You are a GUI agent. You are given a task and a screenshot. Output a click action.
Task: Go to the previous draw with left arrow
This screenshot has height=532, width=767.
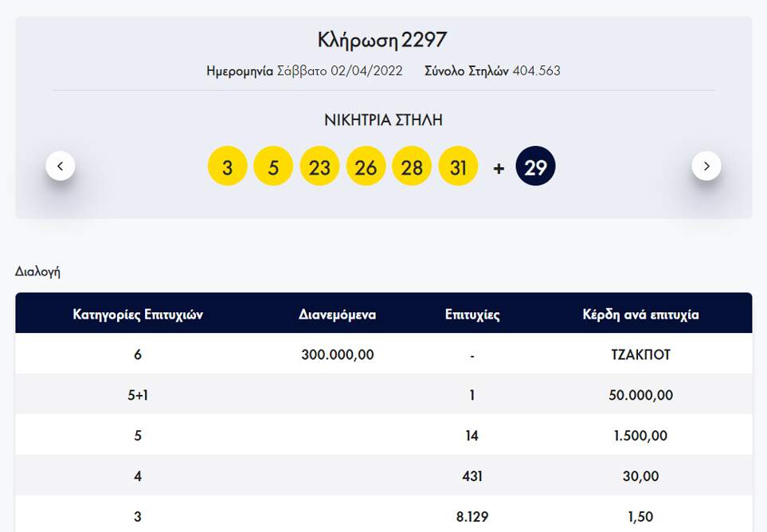pyautogui.click(x=61, y=166)
